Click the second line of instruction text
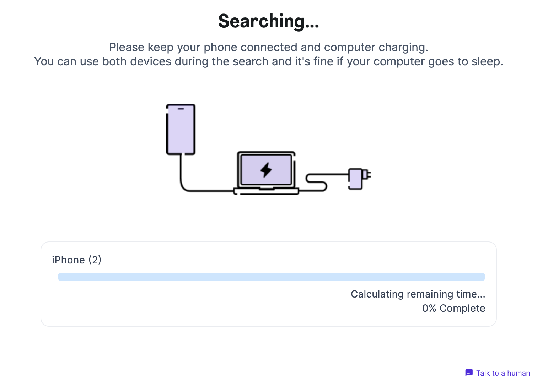 coord(269,61)
